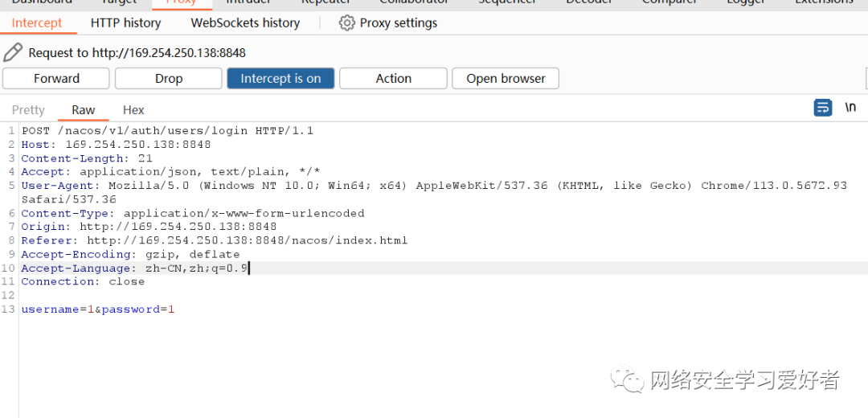Click the Host header line
This screenshot has width=868, height=418.
tap(116, 145)
